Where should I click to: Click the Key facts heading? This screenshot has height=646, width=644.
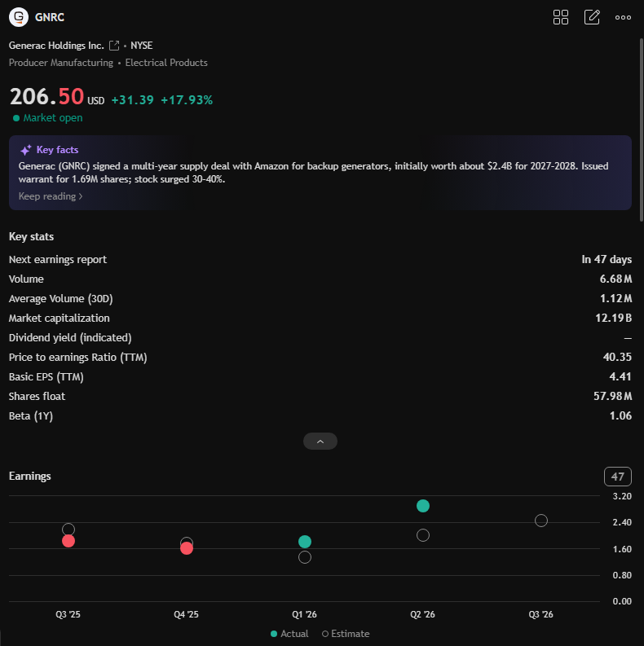[x=57, y=150]
